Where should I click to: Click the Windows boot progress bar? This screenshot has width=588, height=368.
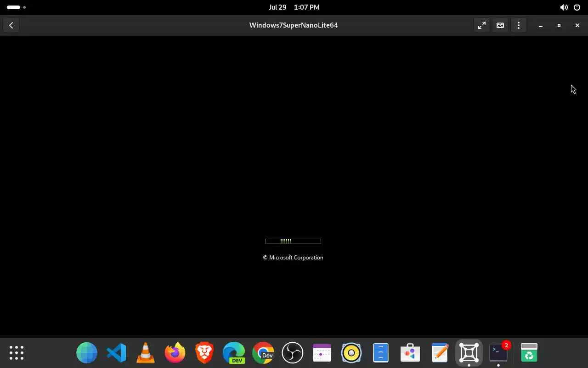[x=293, y=241]
